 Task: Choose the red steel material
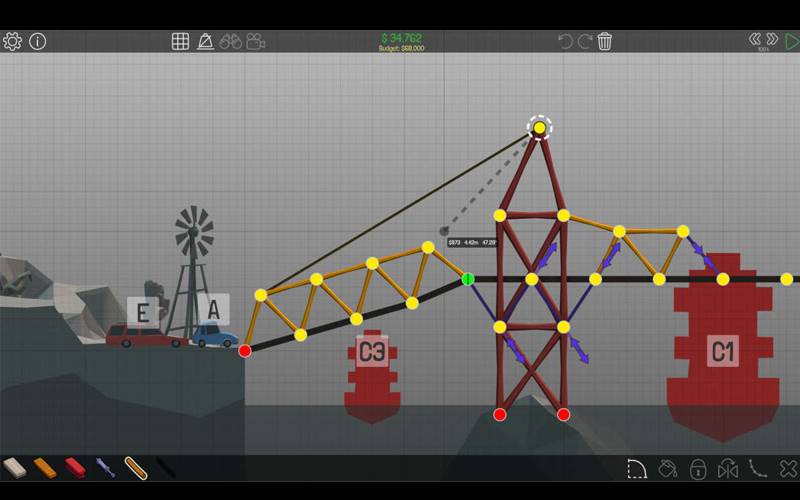pos(75,467)
